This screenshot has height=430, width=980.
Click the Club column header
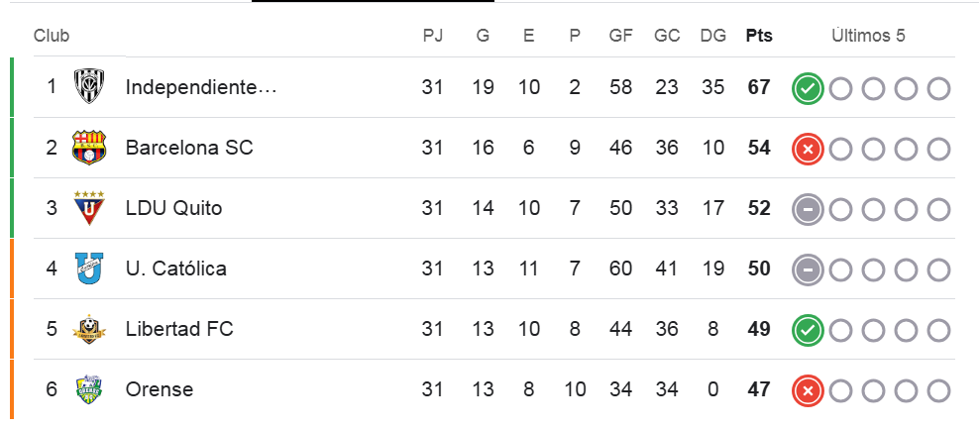52,36
